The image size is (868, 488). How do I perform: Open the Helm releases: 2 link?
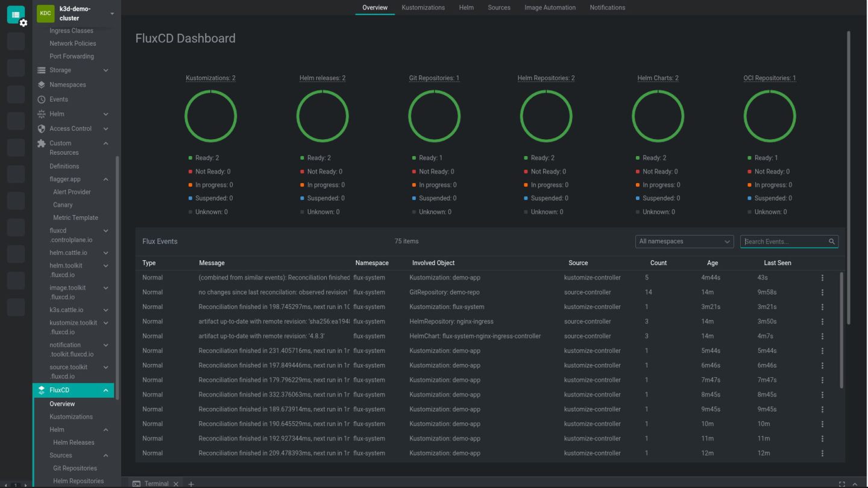click(322, 78)
